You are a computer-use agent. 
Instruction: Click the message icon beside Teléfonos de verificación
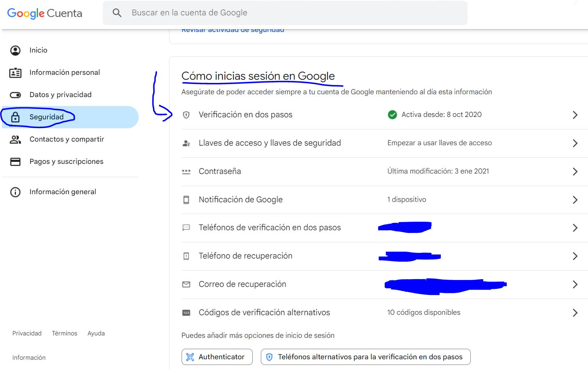pos(186,228)
